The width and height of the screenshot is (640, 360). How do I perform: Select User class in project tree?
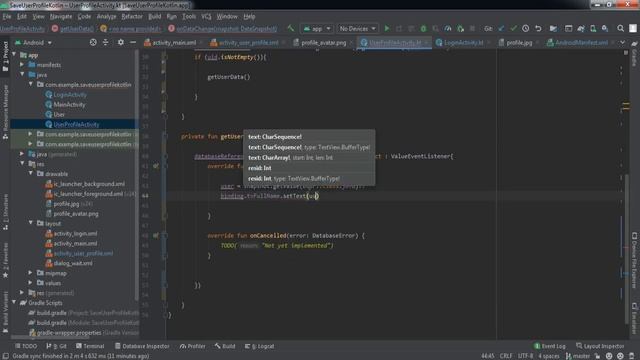[x=59, y=114]
